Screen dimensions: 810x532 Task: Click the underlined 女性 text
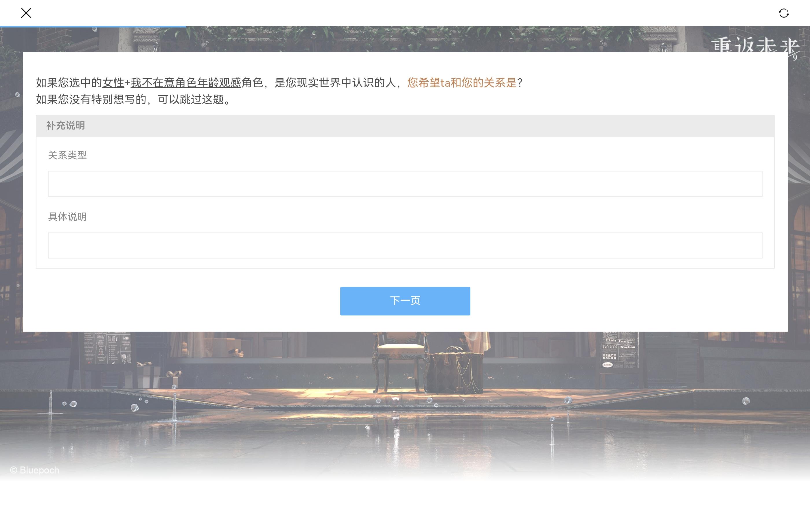click(113, 83)
